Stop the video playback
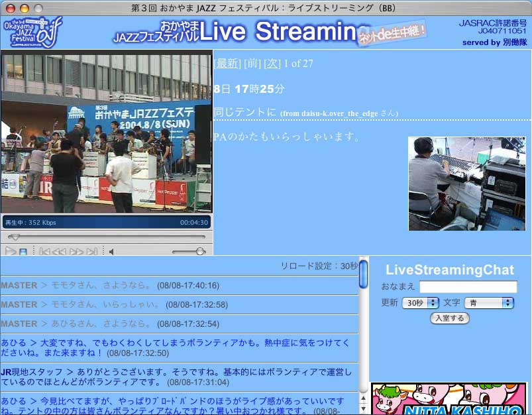Viewport: 532px width, 415px height. coord(23,252)
